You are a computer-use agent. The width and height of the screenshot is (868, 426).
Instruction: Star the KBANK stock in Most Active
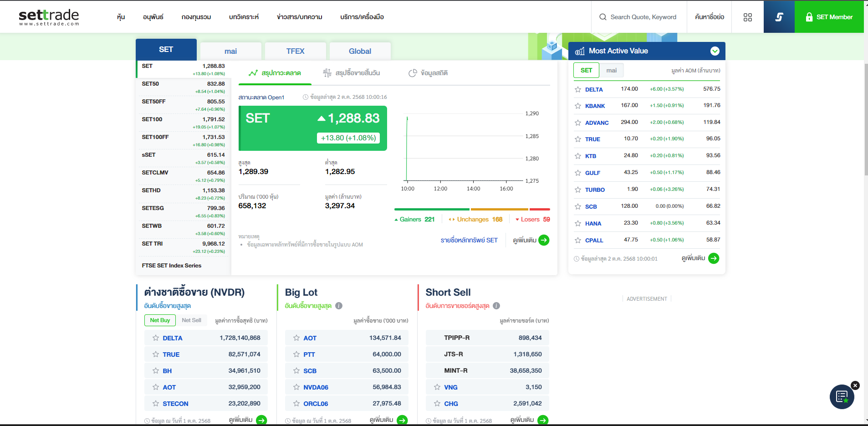pos(578,106)
